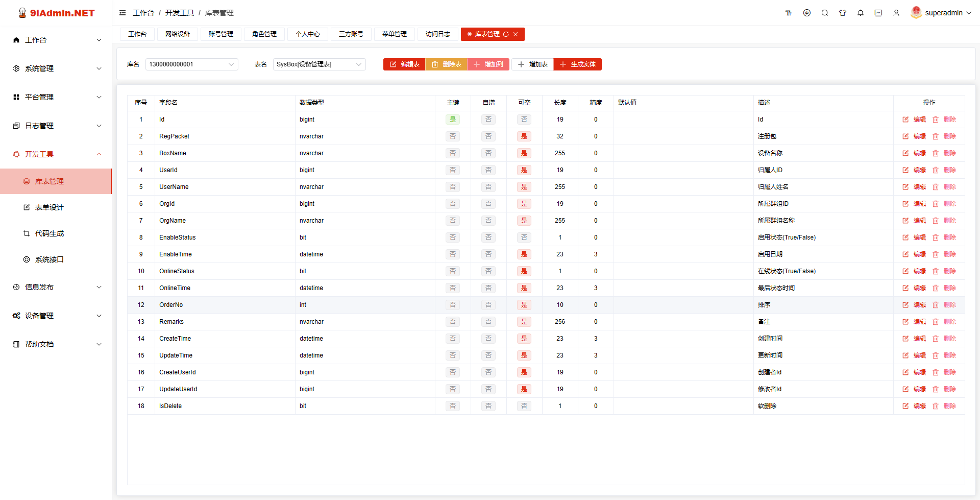Open the global search magnifier icon
Screen dimensions: 980x500
pyautogui.click(x=825, y=13)
